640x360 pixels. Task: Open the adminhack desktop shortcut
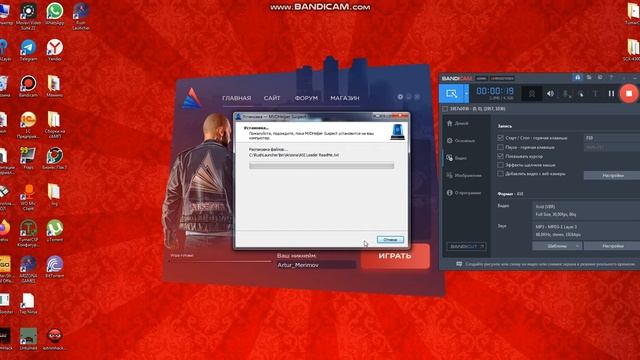click(55, 339)
